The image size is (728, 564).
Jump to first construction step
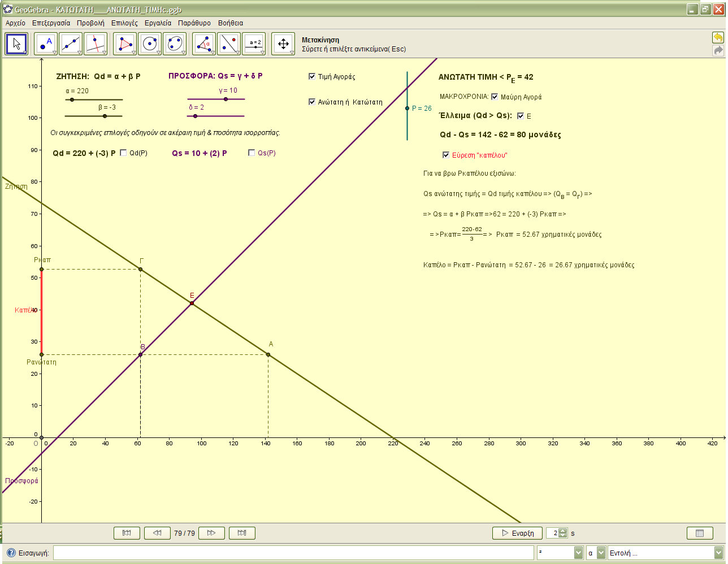pyautogui.click(x=127, y=533)
